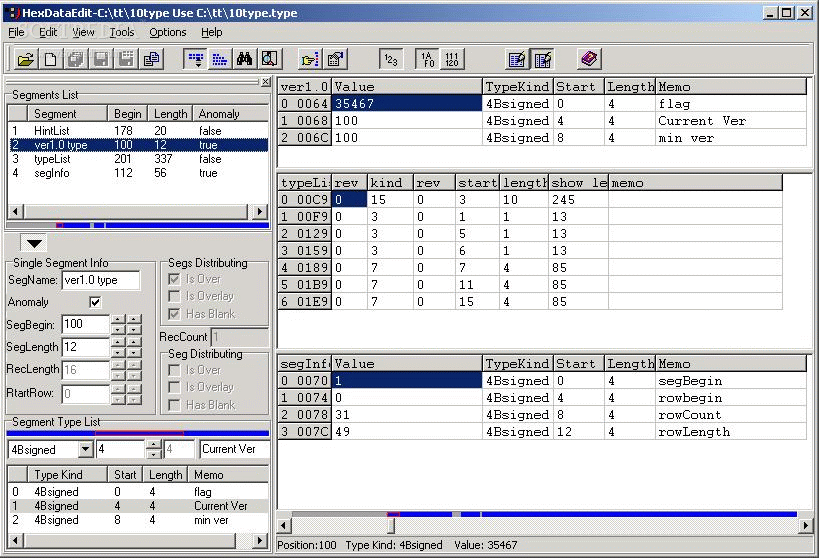Image resolution: width=819 pixels, height=558 pixels.
Task: Open the Edit menu
Action: point(48,32)
